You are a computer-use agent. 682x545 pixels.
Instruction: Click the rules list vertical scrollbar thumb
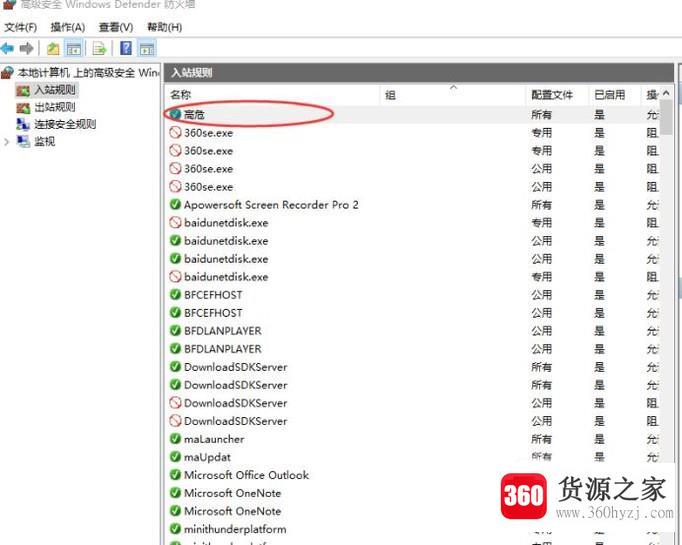point(666,117)
